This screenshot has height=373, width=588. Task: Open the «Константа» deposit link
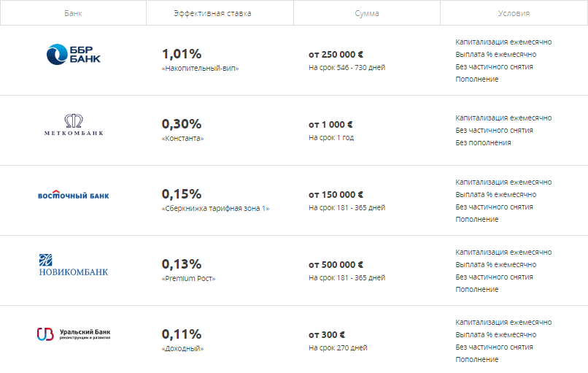(182, 139)
